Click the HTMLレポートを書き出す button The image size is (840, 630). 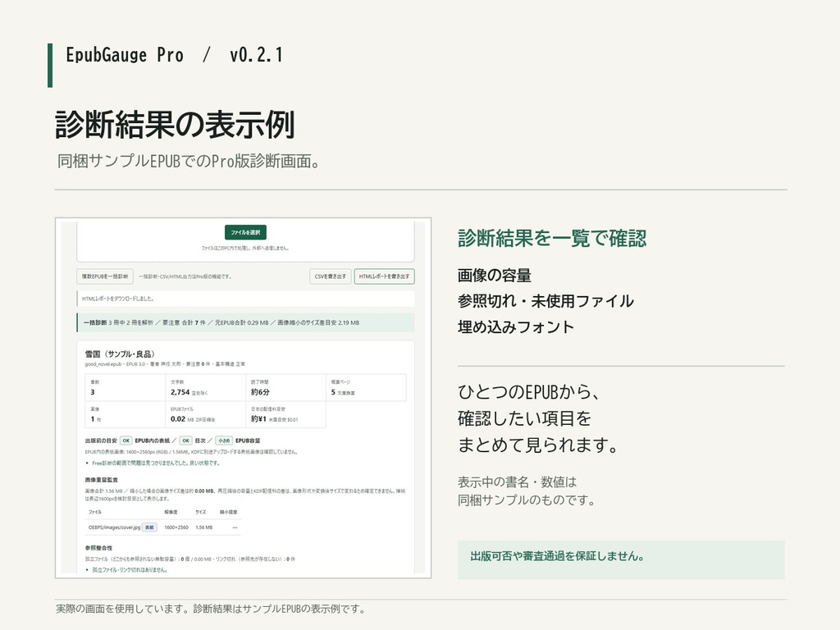coord(384,276)
